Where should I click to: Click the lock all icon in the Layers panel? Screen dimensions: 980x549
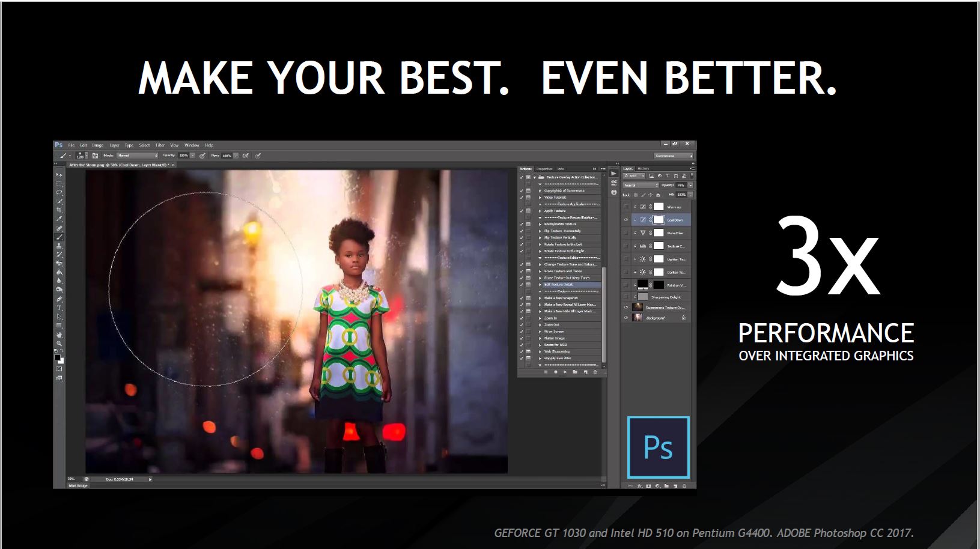[x=658, y=195]
